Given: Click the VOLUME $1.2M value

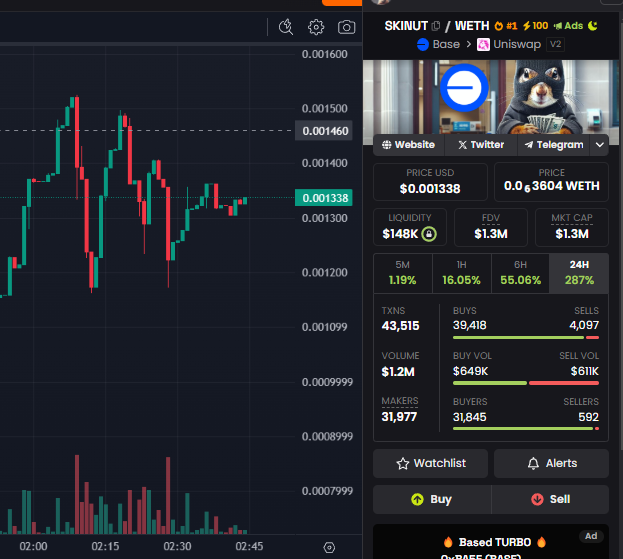Looking at the screenshot, I should 398,372.
